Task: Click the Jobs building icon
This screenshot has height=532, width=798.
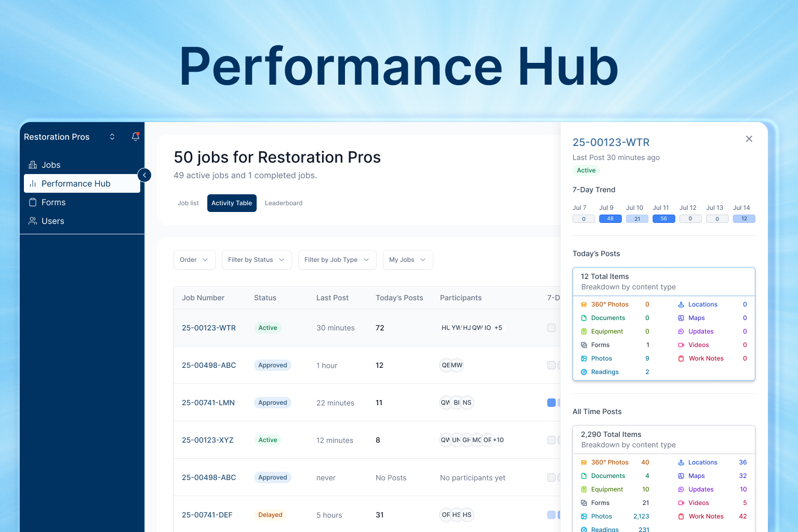Action: point(33,165)
